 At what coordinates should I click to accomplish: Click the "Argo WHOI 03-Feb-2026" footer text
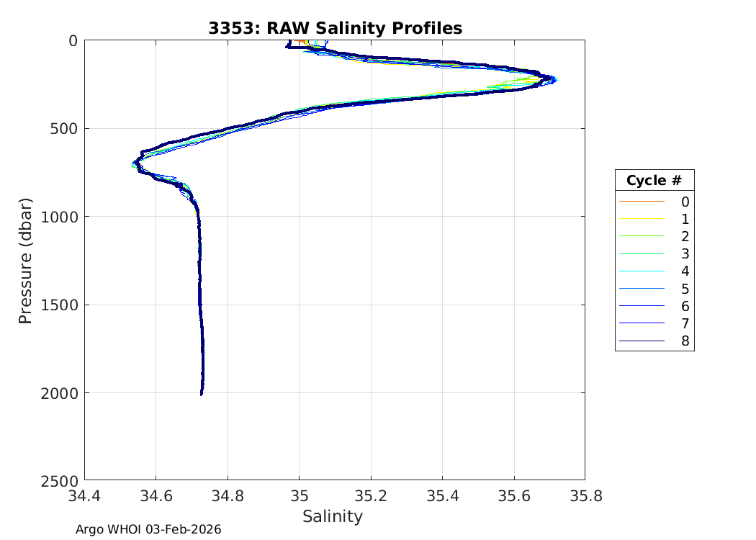pos(148,529)
